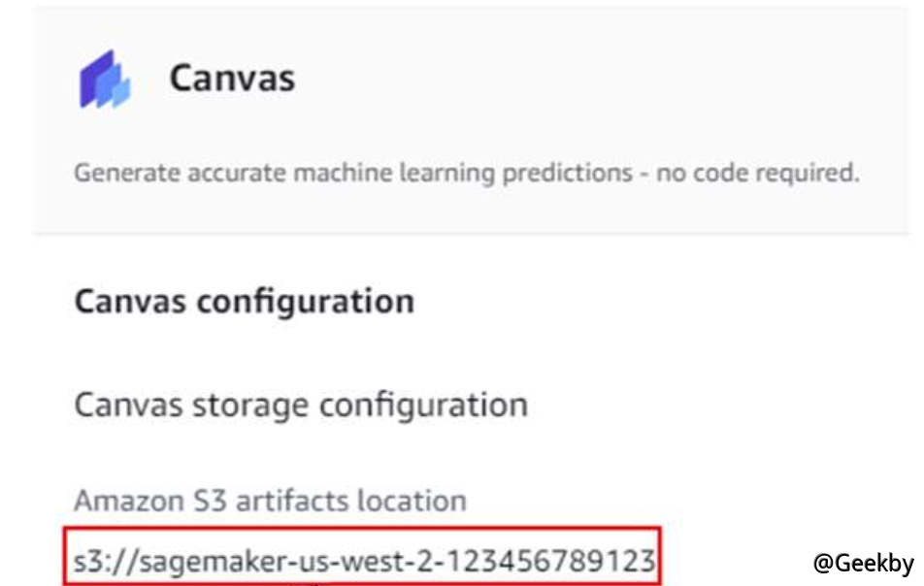This screenshot has width=924, height=586.
Task: Click the Canvas logo icon
Action: [104, 79]
